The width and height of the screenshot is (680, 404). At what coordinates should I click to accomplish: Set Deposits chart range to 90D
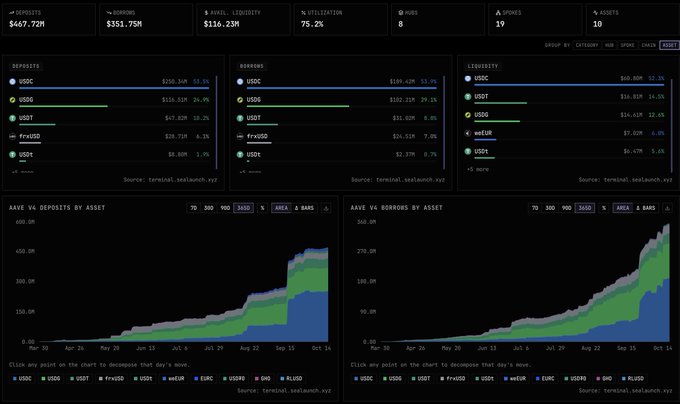tap(225, 208)
